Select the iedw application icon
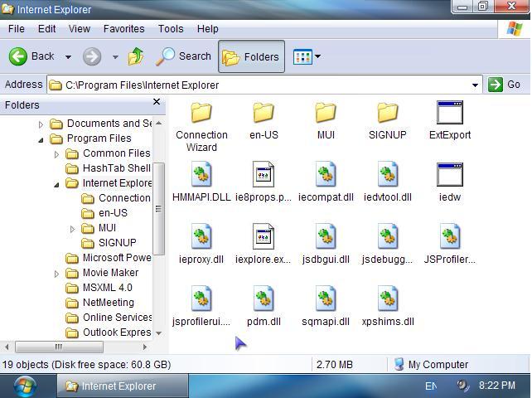 tap(450, 175)
